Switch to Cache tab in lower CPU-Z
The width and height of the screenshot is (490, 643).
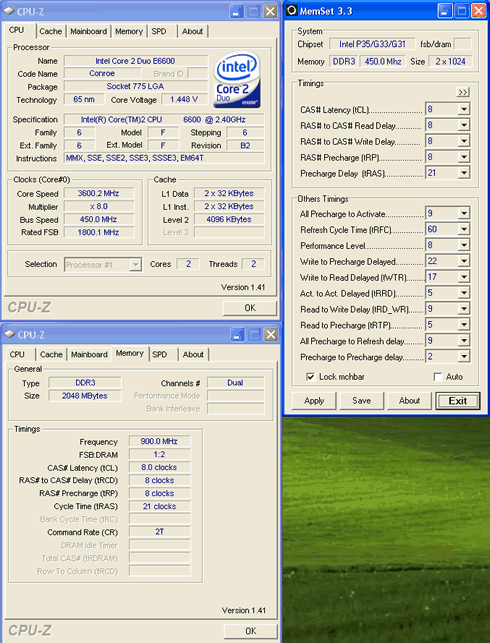click(51, 354)
